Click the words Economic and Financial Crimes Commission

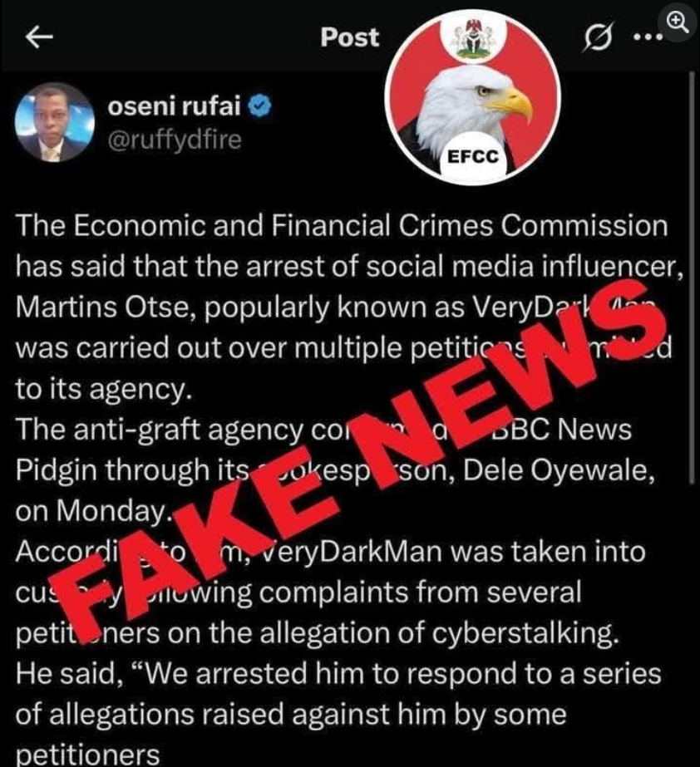(371, 225)
